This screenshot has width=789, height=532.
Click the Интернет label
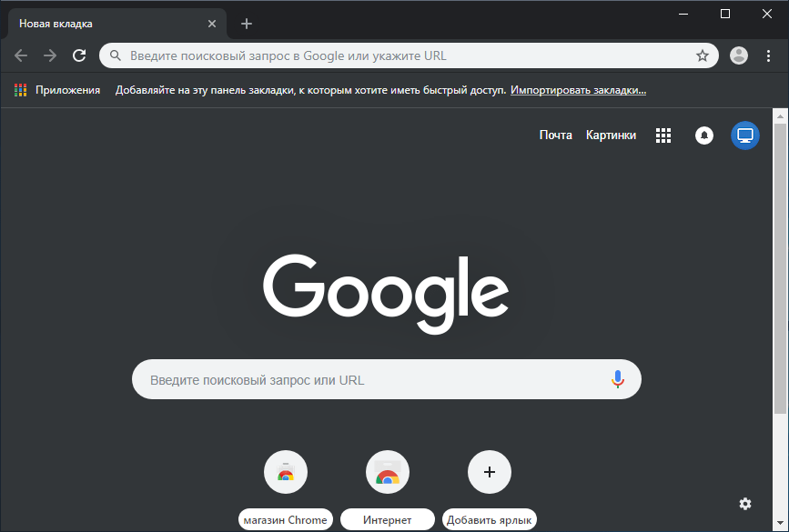(388, 519)
